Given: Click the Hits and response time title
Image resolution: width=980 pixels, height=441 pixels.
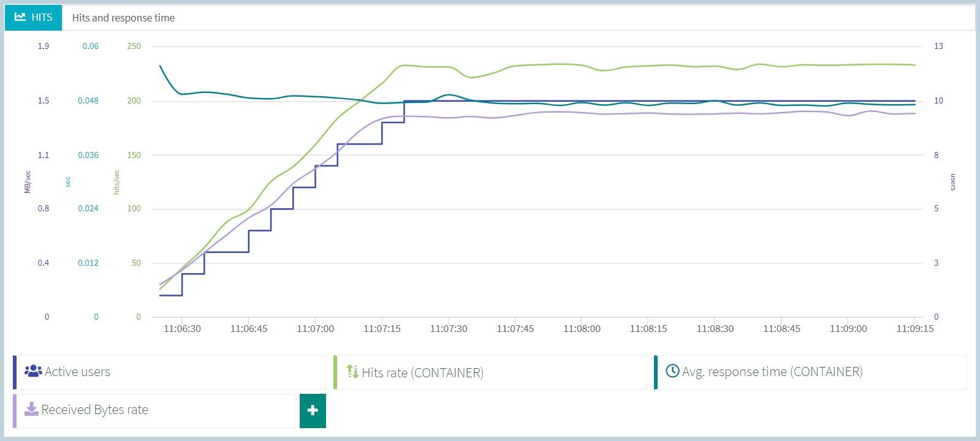Looking at the screenshot, I should coord(123,18).
